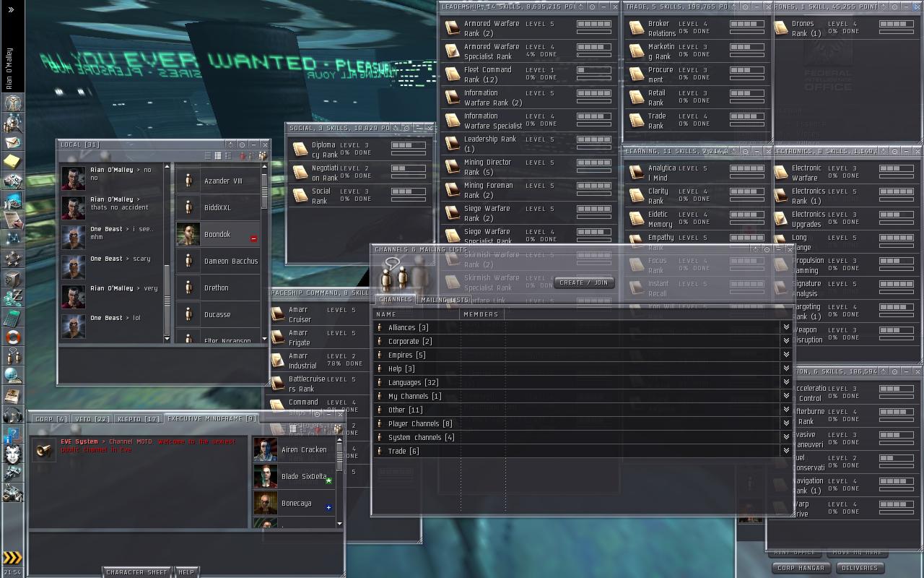Switch to the VETO [22] chat tab
The width and height of the screenshot is (924, 578).
coord(92,419)
